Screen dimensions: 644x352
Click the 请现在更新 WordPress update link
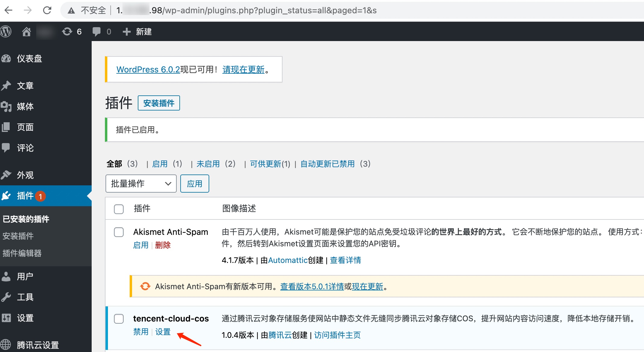tap(243, 69)
